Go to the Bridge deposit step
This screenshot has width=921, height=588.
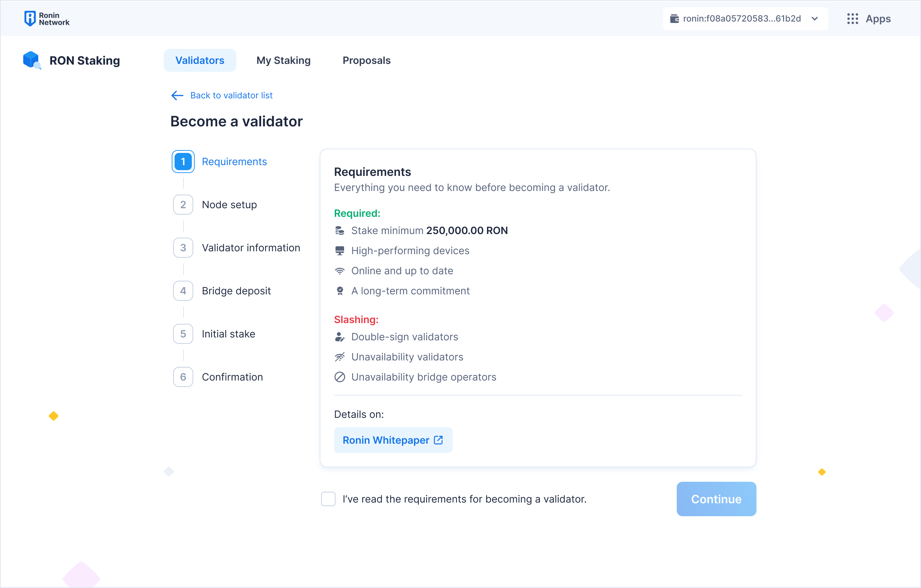pos(236,291)
